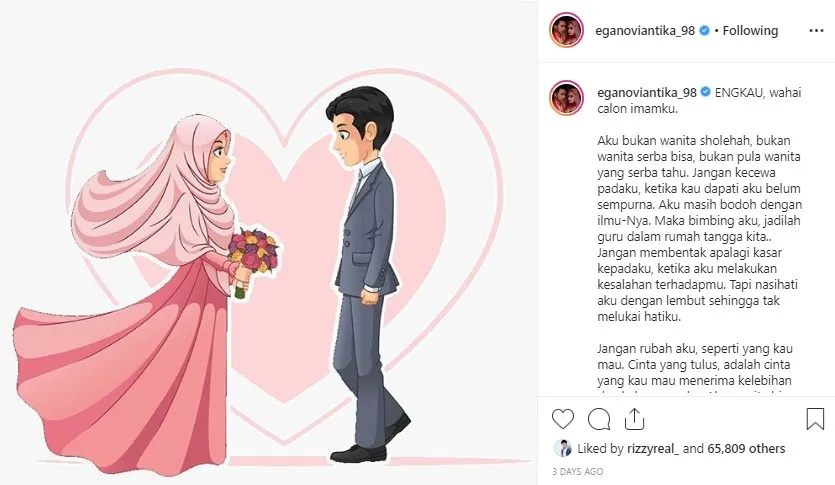Open the caption author's profile avatar
This screenshot has height=485, width=835.
(566, 98)
